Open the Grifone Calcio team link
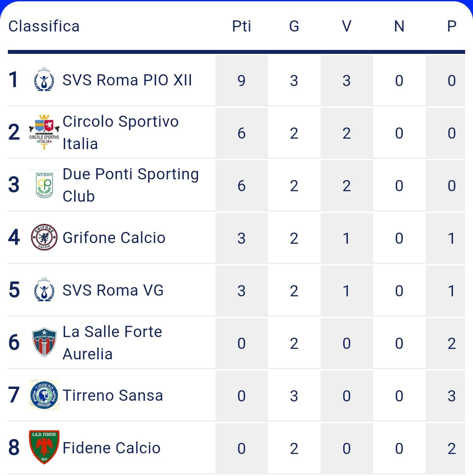 pyautogui.click(x=114, y=238)
